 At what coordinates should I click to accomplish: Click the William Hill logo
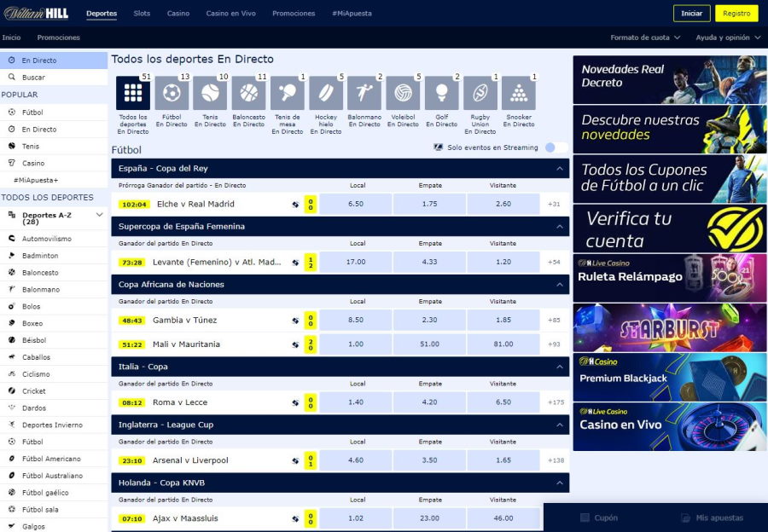coord(36,13)
